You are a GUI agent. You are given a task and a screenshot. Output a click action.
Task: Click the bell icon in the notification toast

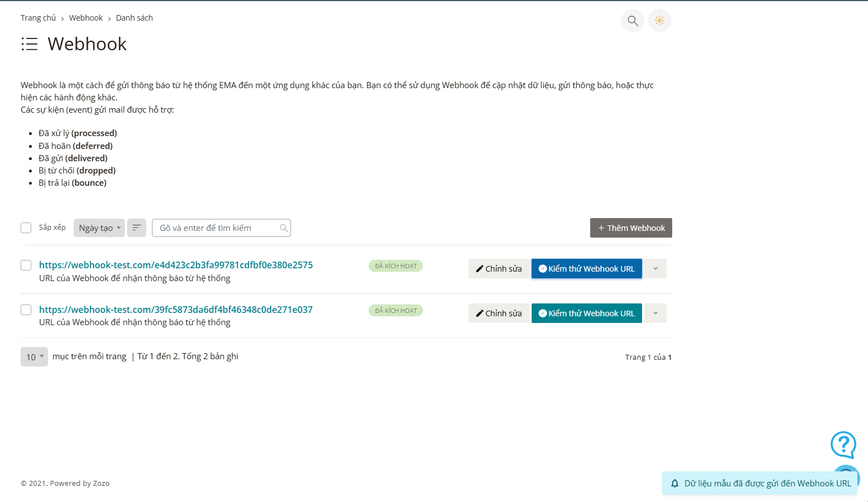pyautogui.click(x=674, y=484)
